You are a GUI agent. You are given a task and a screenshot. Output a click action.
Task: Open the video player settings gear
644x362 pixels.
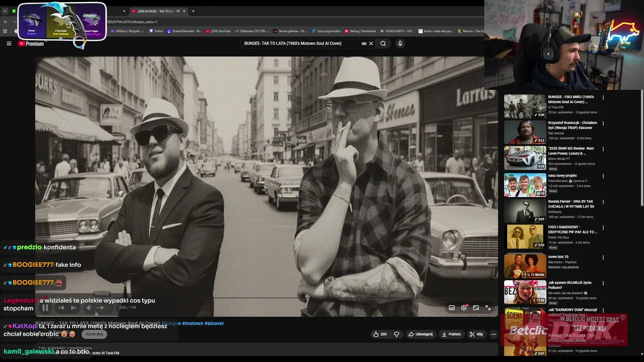(x=464, y=308)
